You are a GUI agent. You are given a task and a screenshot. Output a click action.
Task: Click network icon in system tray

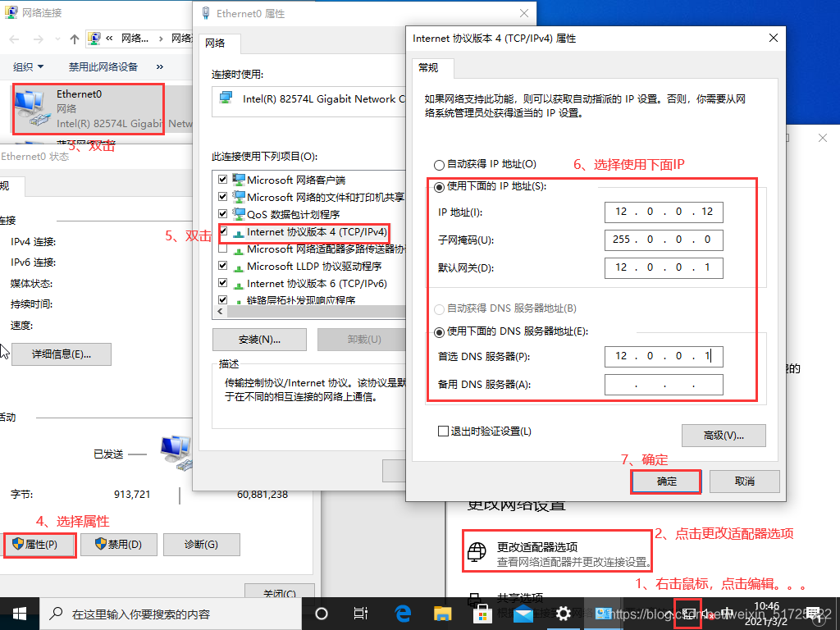[x=688, y=614]
